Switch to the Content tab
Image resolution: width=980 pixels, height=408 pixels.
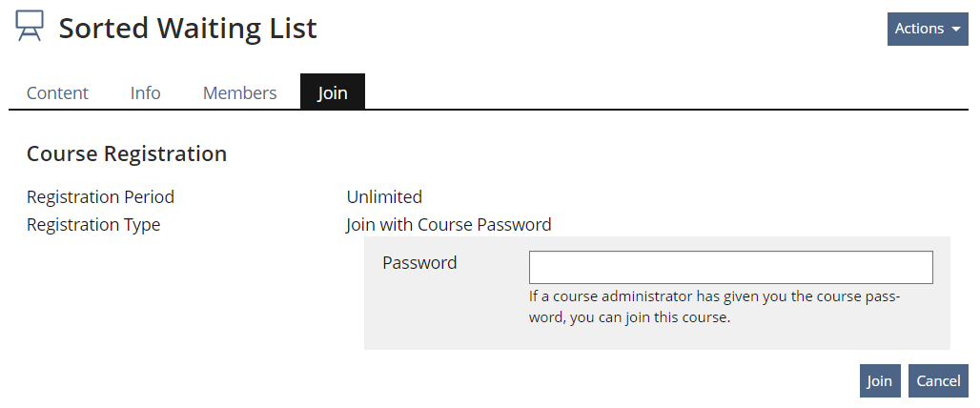[x=57, y=92]
